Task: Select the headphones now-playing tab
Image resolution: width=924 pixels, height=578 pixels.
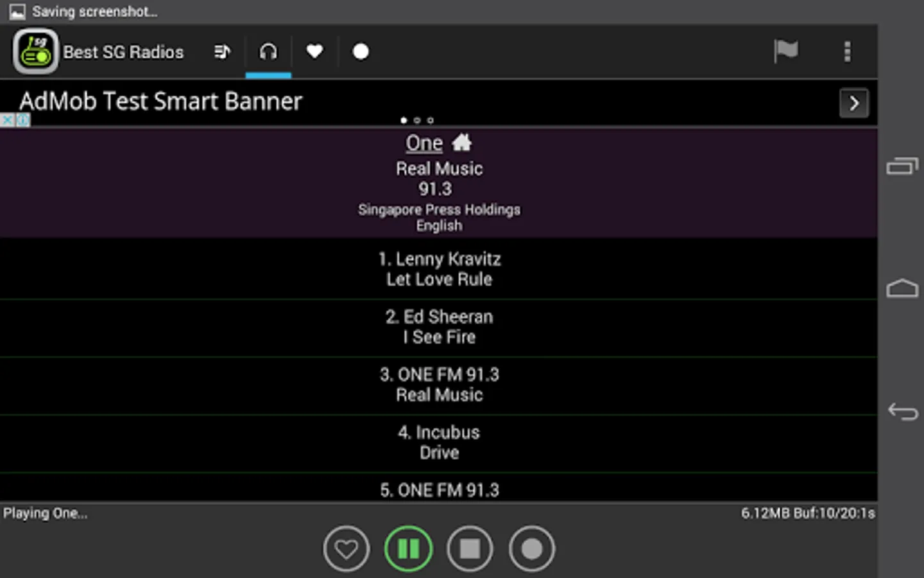Action: point(268,51)
